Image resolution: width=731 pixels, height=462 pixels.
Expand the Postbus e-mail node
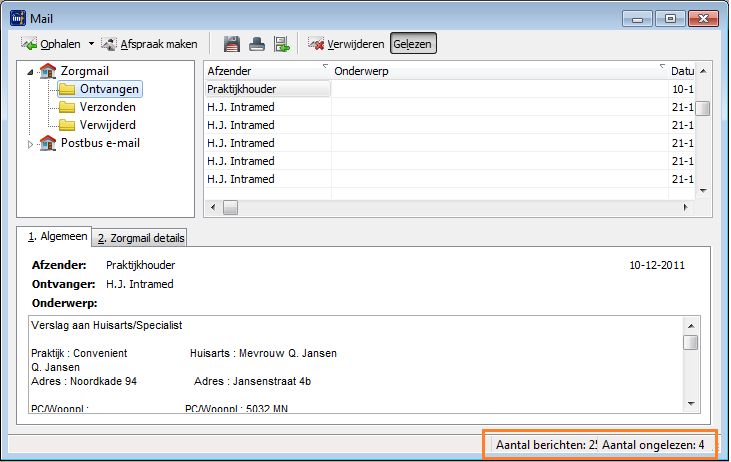pos(30,144)
